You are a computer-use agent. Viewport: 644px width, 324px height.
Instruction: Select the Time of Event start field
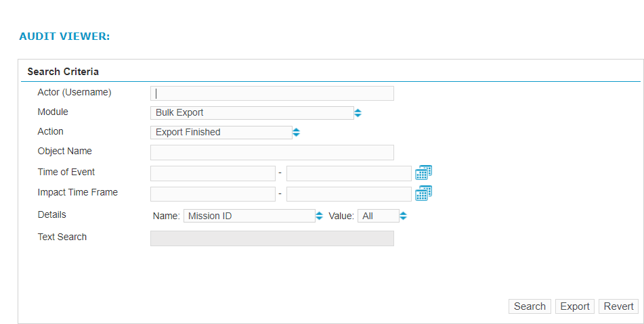[x=213, y=174]
